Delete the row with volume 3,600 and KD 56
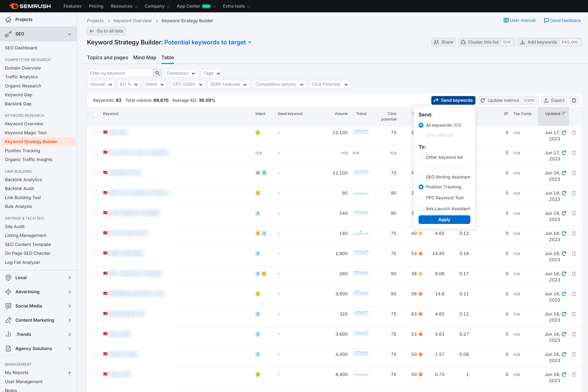Screen dimensions: 588x392 pos(574,294)
